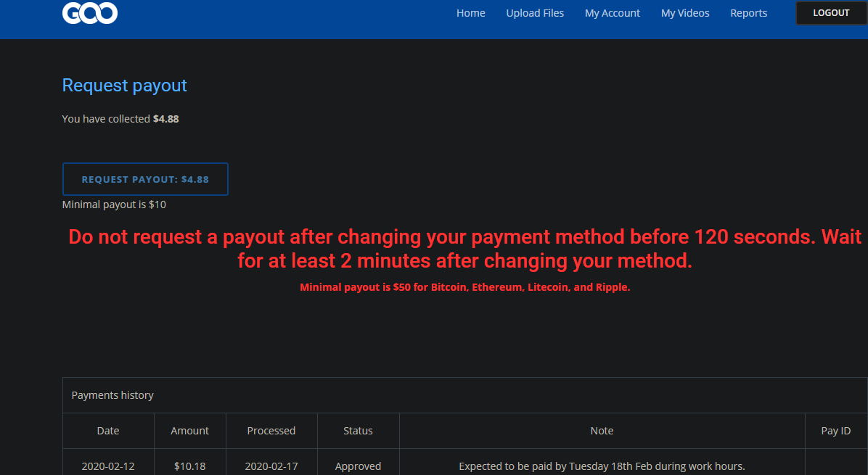Image resolution: width=868 pixels, height=475 pixels.
Task: Select the $10.18 amount cell
Action: click(190, 466)
